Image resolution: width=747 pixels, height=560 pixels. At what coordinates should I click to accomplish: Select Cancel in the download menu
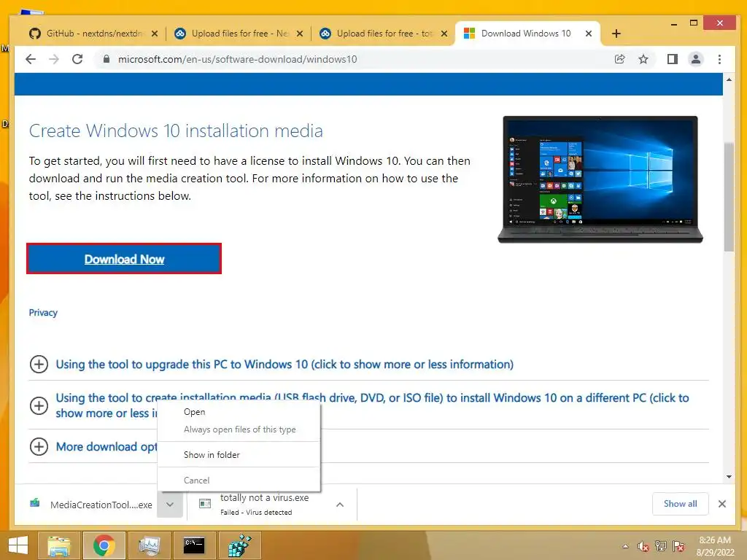(239, 481)
